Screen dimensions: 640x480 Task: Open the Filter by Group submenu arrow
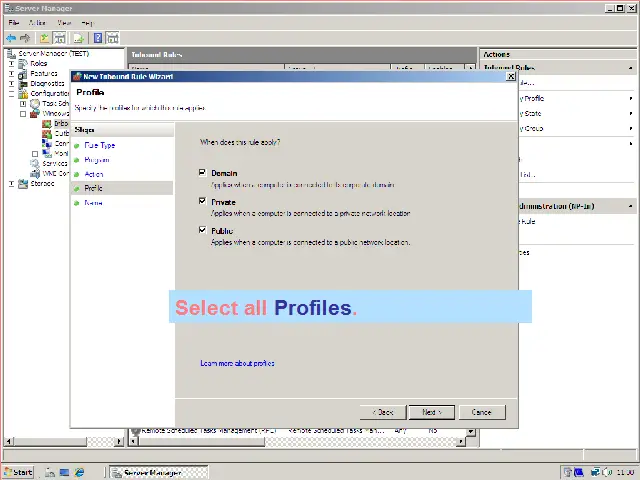[x=631, y=129]
